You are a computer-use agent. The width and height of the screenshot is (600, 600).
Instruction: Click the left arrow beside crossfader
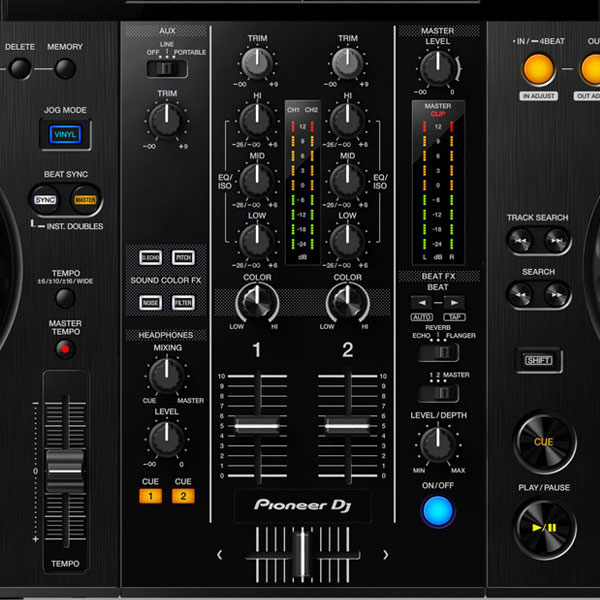tap(220, 554)
